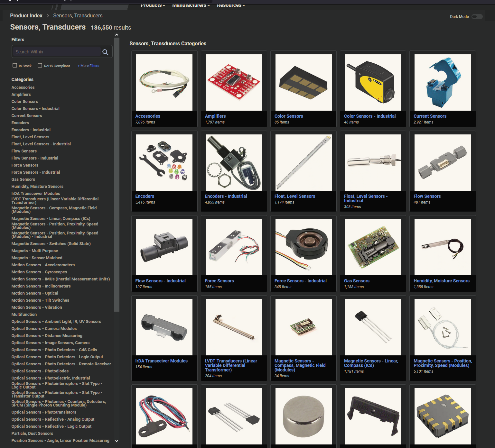Open the IrDA Transceiver Modules thumbnail
This screenshot has height=448, width=495.
click(x=164, y=327)
